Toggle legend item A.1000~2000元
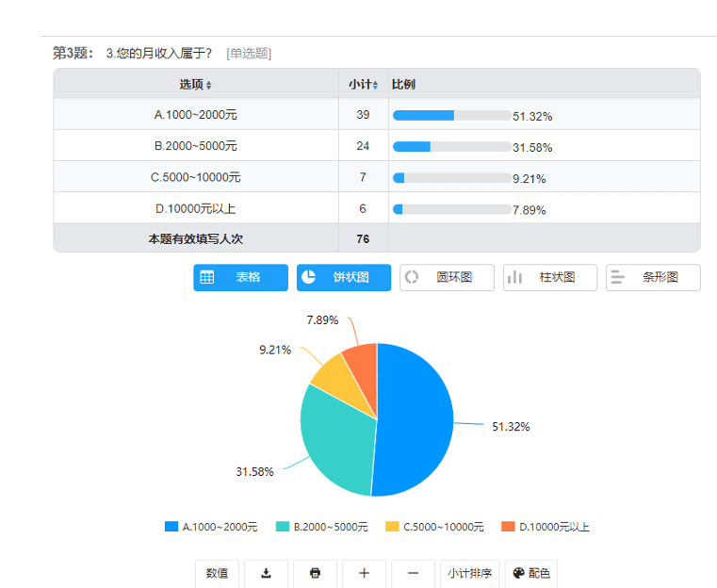The image size is (717, 588). [211, 527]
